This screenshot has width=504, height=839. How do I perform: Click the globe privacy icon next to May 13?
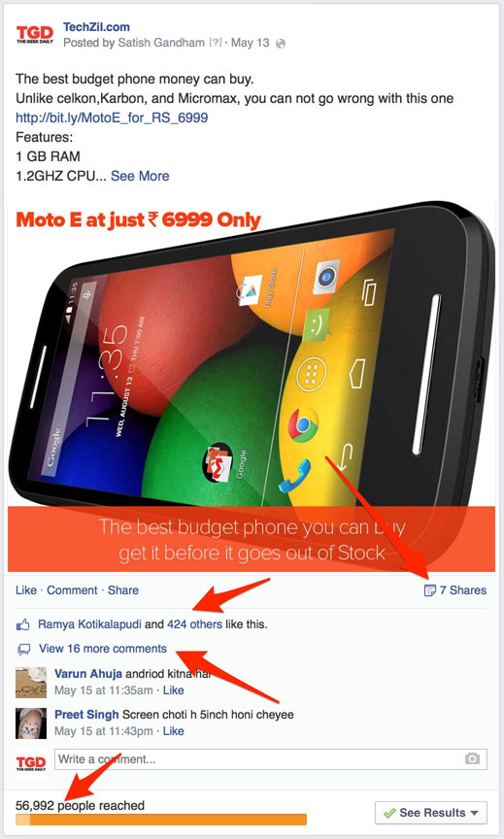pos(281,44)
